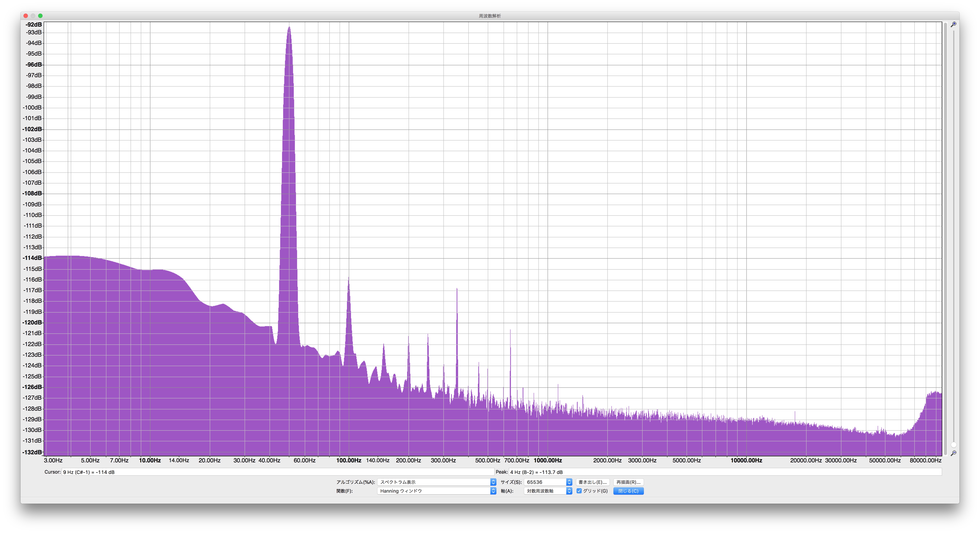The image size is (980, 533).
Task: Click the 書き出し(E)... export button
Action: click(592, 482)
